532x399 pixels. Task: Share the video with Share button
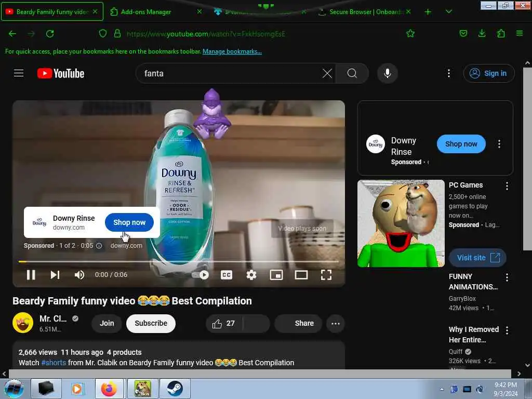pos(298,323)
